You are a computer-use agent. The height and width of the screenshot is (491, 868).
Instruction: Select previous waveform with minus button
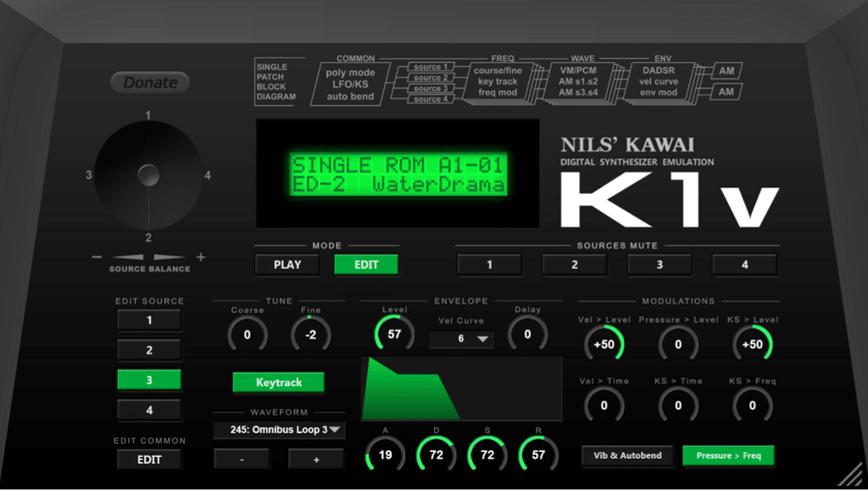[242, 460]
